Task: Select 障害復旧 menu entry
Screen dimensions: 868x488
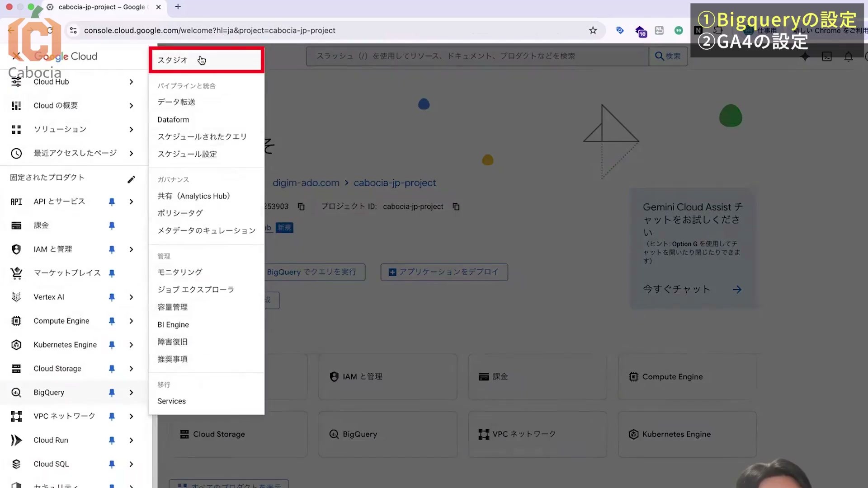Action: coord(172,342)
